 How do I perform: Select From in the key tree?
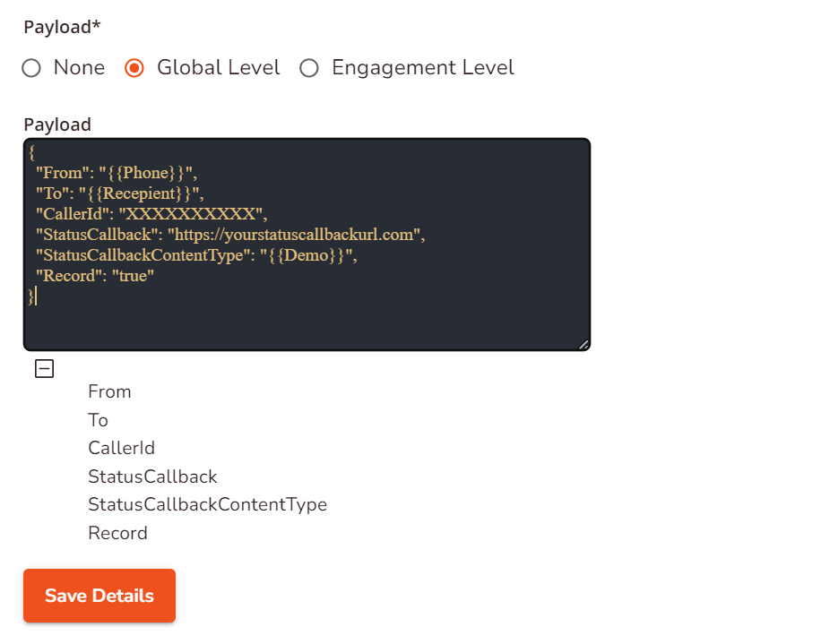tap(109, 391)
